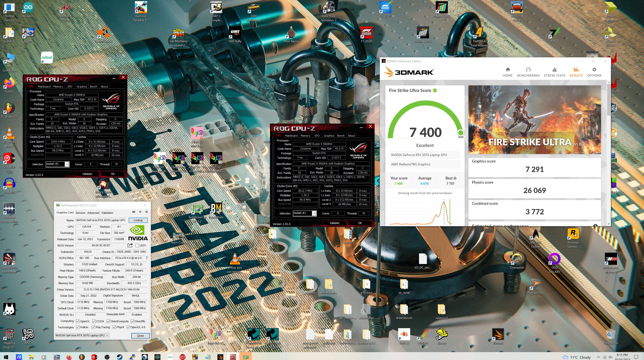Open the Cricut Design Space shortcut

pos(47,62)
